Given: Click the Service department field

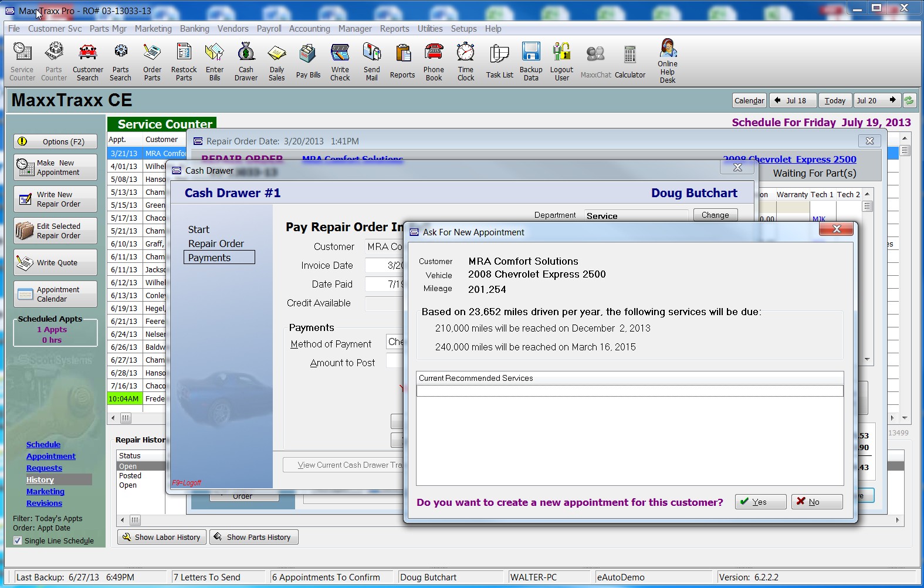Looking at the screenshot, I should click(637, 215).
